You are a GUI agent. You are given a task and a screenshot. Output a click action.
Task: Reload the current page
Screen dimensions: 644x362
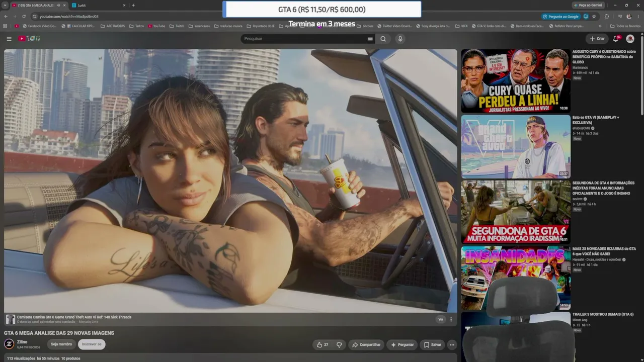pyautogui.click(x=24, y=17)
